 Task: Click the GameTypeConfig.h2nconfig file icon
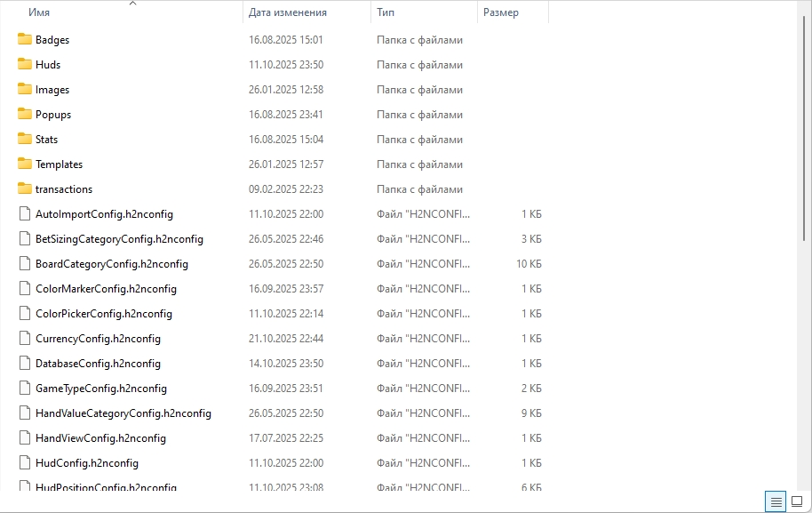[25, 388]
